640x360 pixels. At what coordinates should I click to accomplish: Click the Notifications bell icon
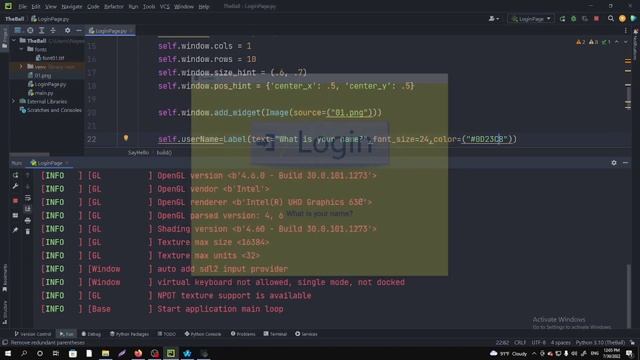[x=636, y=31]
